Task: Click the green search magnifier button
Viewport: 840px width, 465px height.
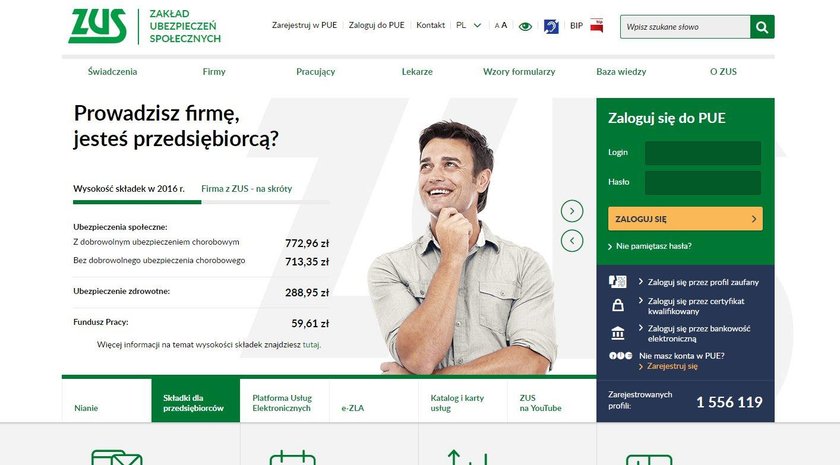Action: click(x=762, y=27)
